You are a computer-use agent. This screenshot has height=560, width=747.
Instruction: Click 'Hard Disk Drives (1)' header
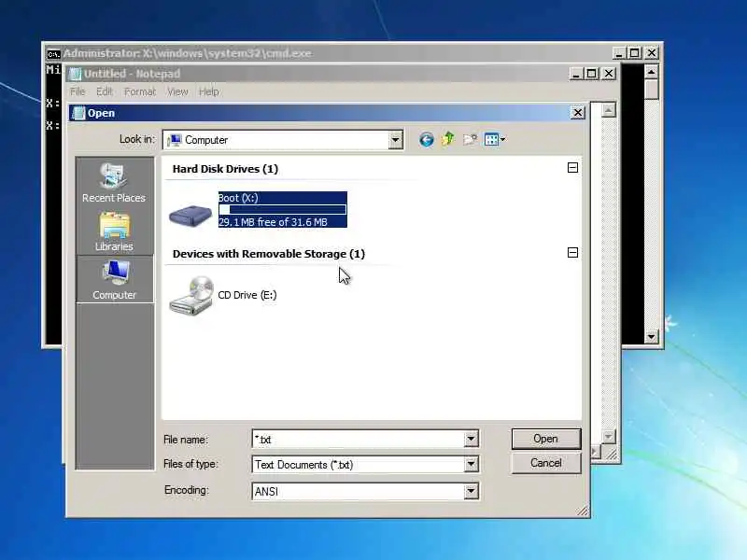click(225, 169)
